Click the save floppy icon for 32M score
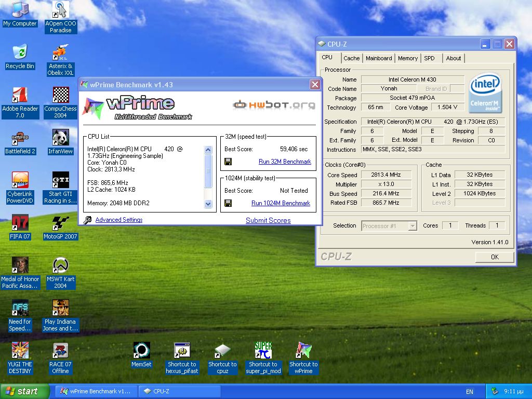Viewport: 532px width, 399px height. 228,162
